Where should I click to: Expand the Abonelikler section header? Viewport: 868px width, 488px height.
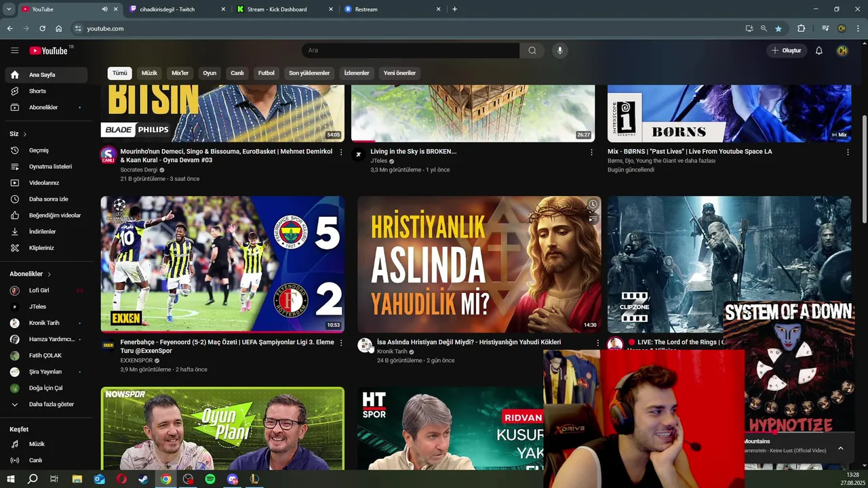(x=31, y=274)
